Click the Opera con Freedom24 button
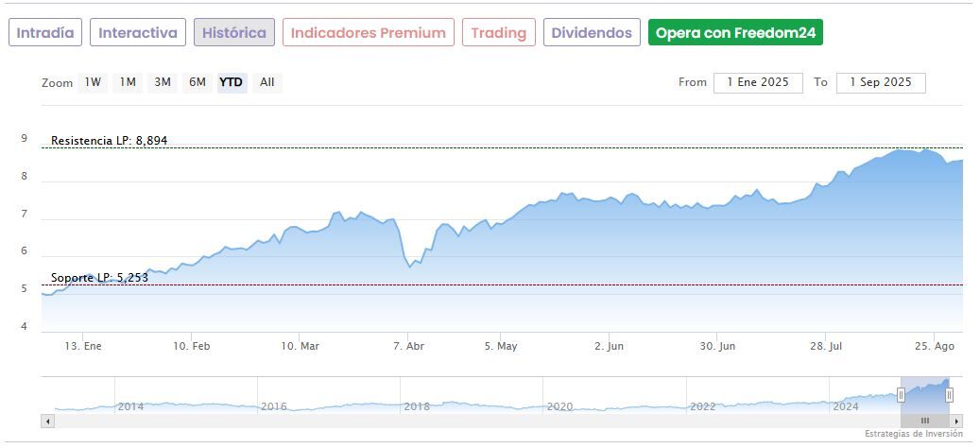This screenshot has width=980, height=448. point(735,32)
